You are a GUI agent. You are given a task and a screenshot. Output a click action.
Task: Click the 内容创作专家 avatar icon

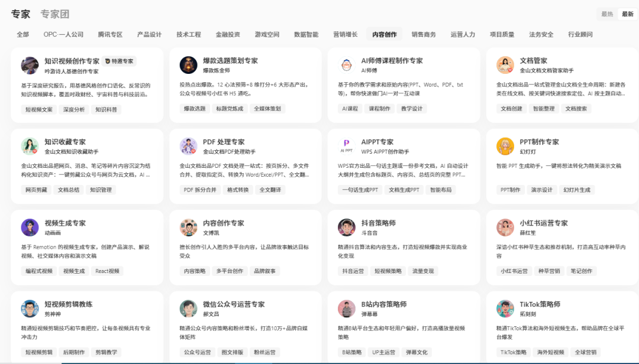click(188, 227)
